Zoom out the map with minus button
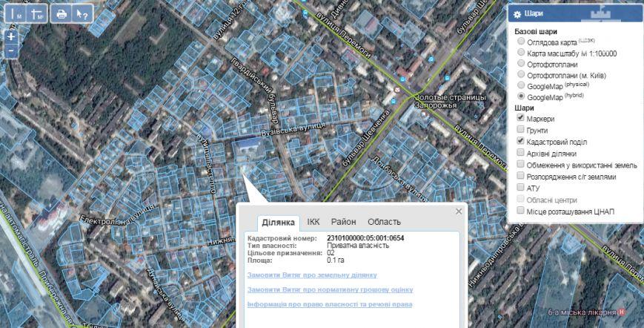The height and width of the screenshot is (328, 644). tap(10, 50)
